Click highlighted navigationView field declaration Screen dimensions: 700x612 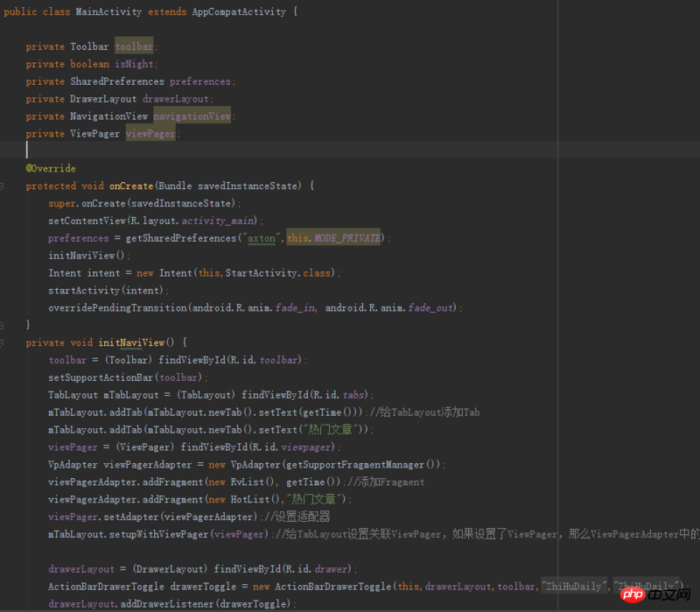point(192,116)
